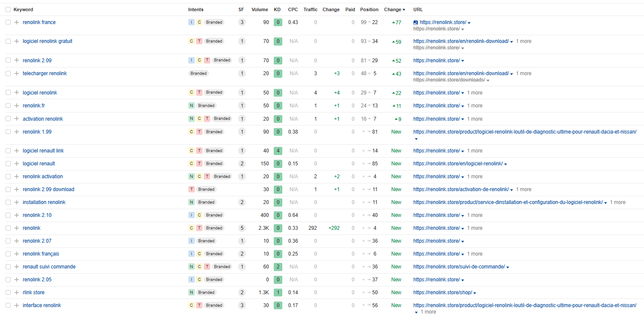The image size is (644, 317).
Task: Click green KD badge 4 for logiciel renault link
Action: point(278,151)
